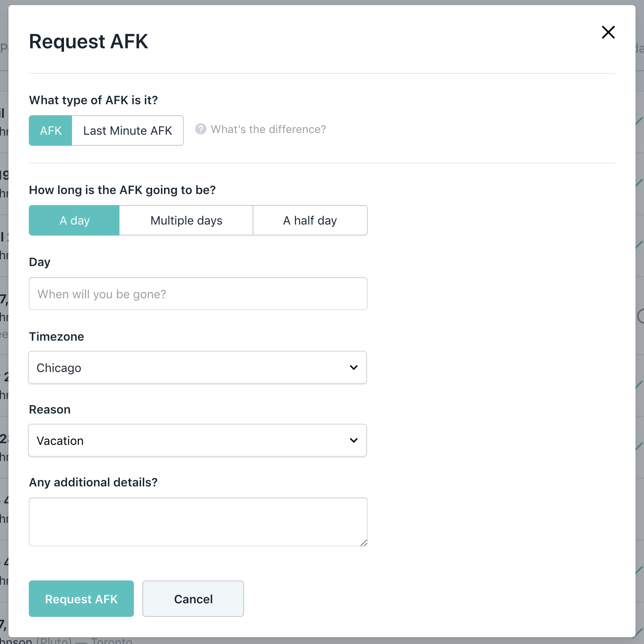Choose the A day duration option
The height and width of the screenshot is (644, 644).
pos(75,220)
